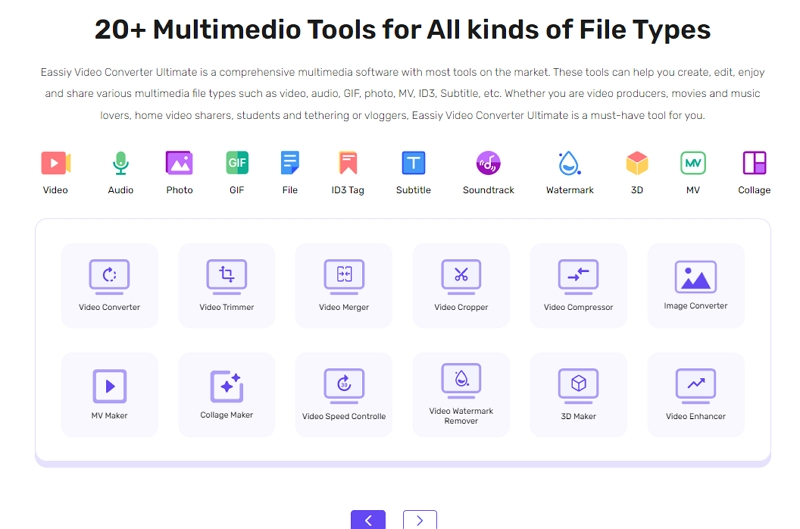The image size is (800, 529).
Task: Open the ID3 Tag category
Action: (x=348, y=172)
